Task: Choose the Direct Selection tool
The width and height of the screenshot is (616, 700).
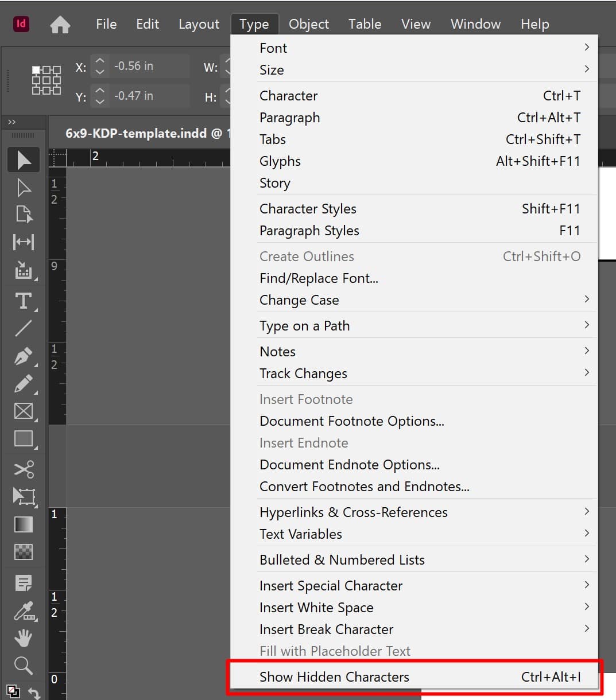Action: 23,187
